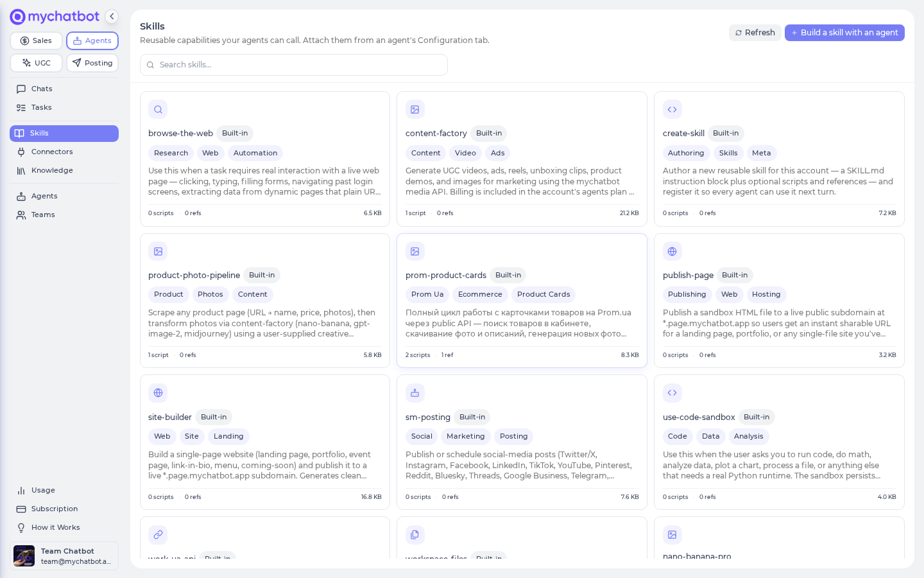Click the mychatbot logo

click(55, 17)
